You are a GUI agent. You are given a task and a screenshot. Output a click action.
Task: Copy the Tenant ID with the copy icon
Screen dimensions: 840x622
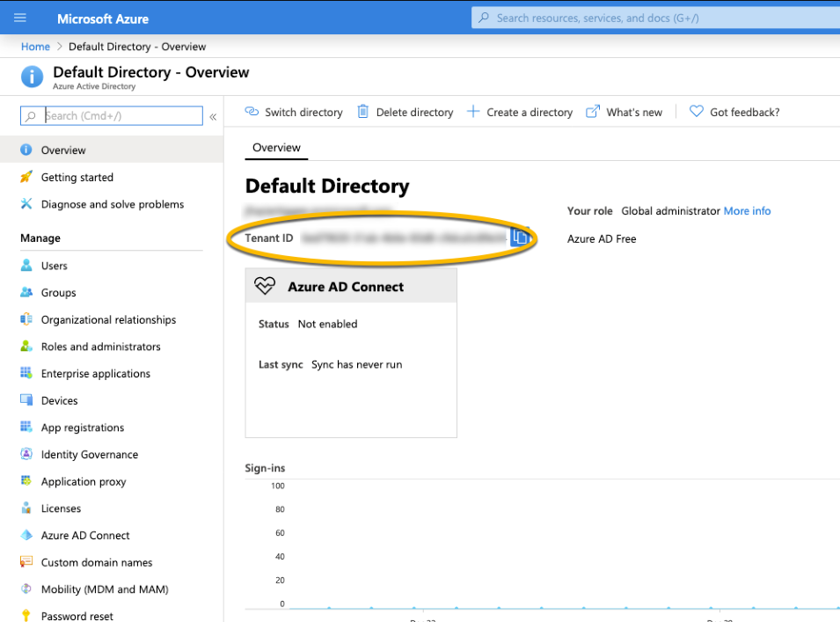pos(520,237)
